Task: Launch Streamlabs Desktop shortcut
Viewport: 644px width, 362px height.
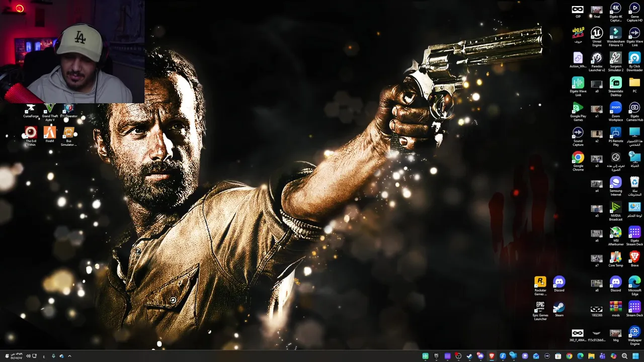Action: pos(615,86)
